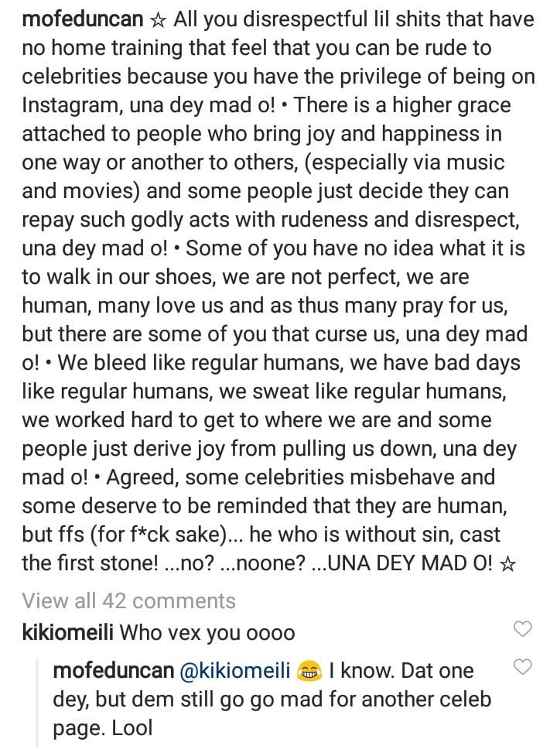Click the reply text "I know. Dat one"
Viewport: 557px width, 756px height.
(x=402, y=671)
